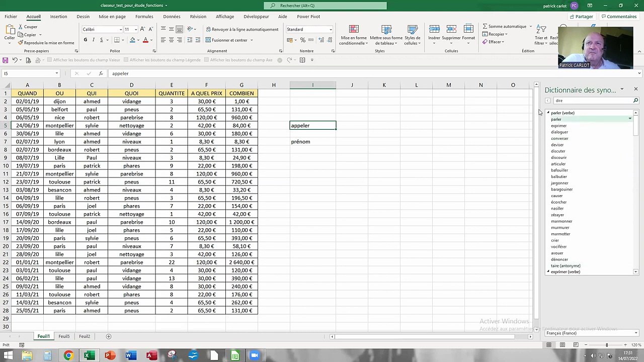The width and height of the screenshot is (644, 362).
Task: Switch to the Formules ribbon tab
Action: 144,17
